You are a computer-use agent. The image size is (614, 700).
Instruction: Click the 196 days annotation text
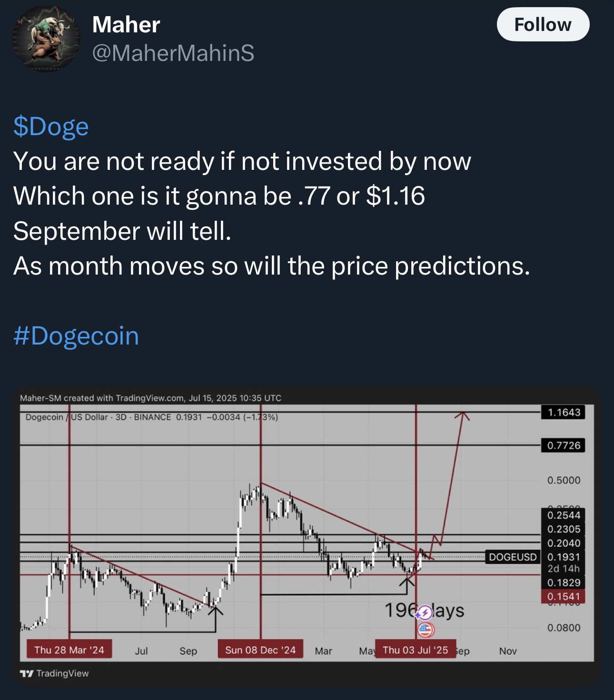click(x=424, y=610)
